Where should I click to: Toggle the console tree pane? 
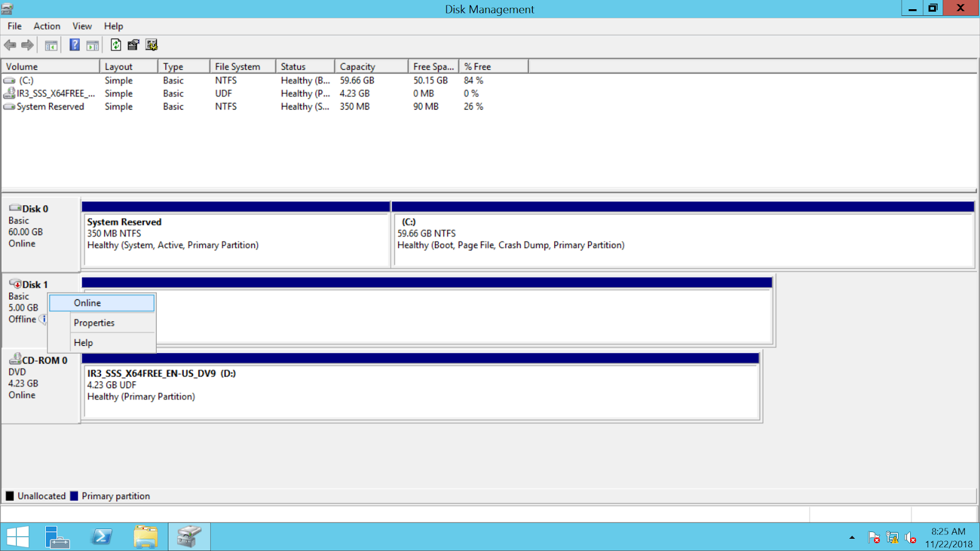coord(51,45)
